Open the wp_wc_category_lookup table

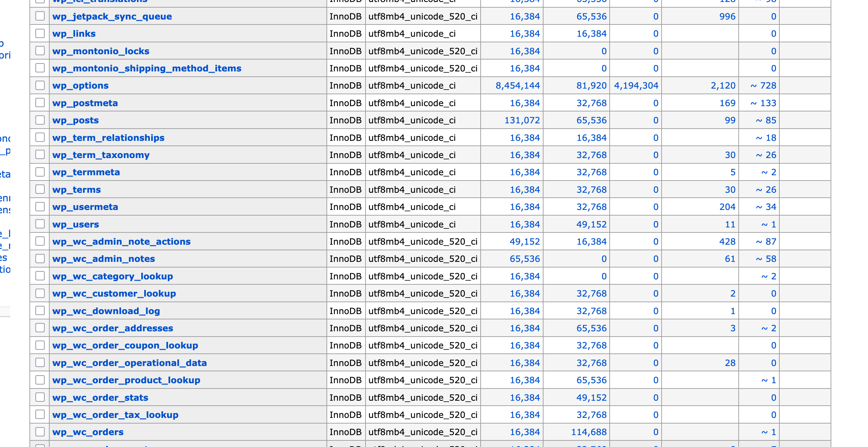(x=112, y=276)
